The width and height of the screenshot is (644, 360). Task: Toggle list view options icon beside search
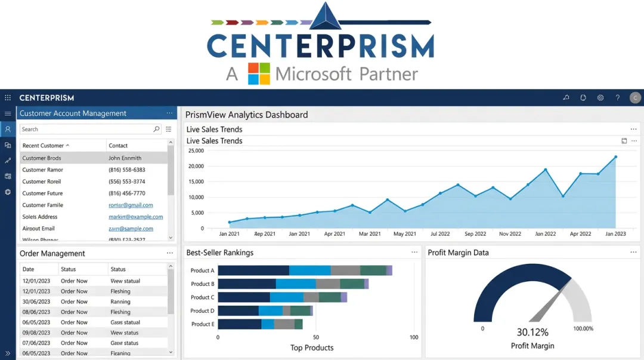click(169, 129)
